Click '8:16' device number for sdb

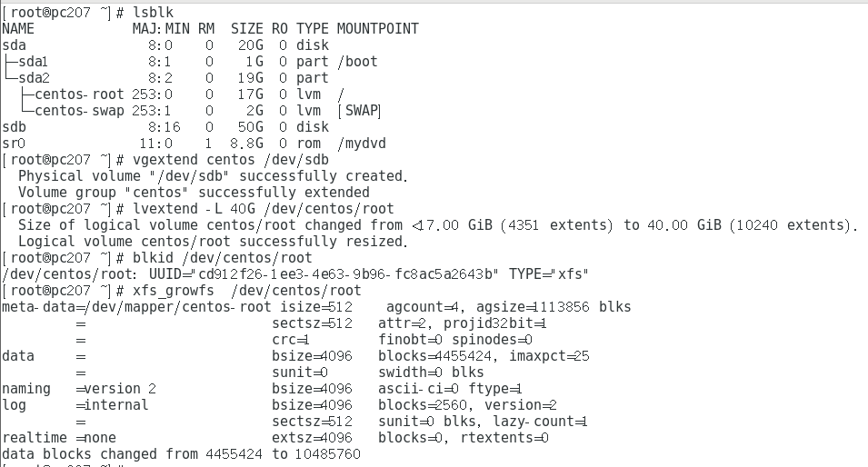[x=164, y=126]
